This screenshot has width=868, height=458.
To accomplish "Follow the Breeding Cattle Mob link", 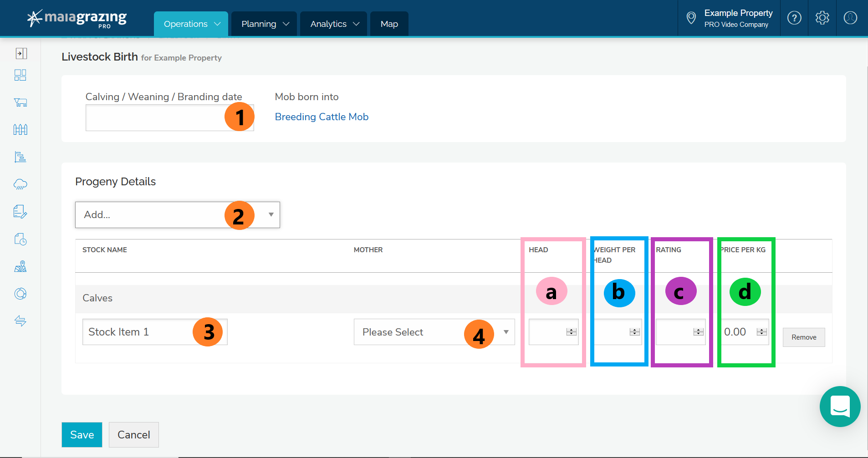I will pyautogui.click(x=322, y=117).
